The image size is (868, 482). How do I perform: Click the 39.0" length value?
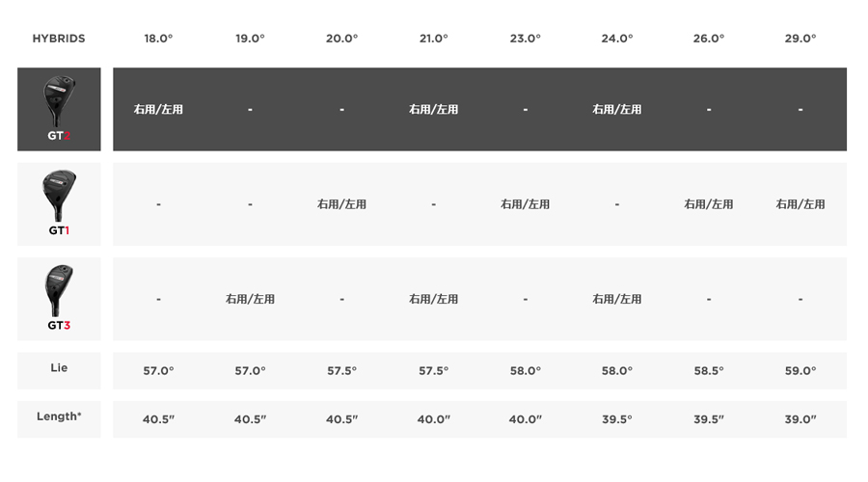pos(800,419)
